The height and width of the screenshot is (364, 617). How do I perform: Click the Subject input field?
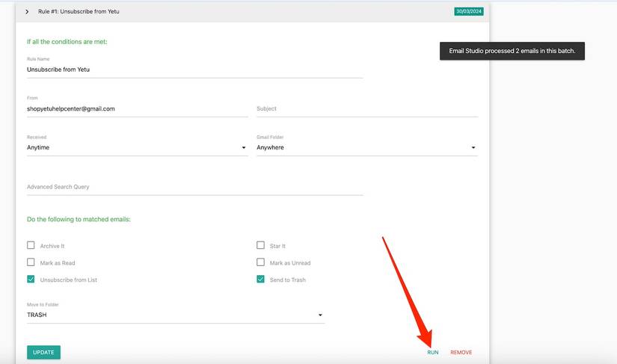tap(366, 109)
